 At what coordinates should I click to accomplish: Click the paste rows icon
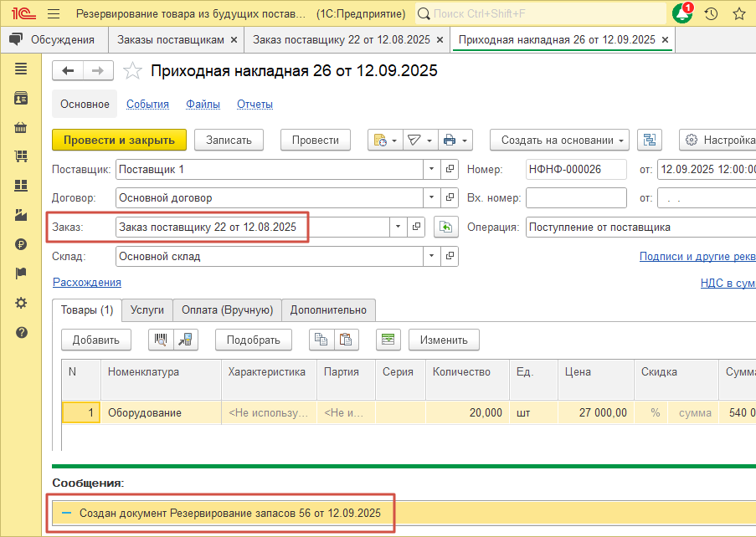click(x=346, y=339)
